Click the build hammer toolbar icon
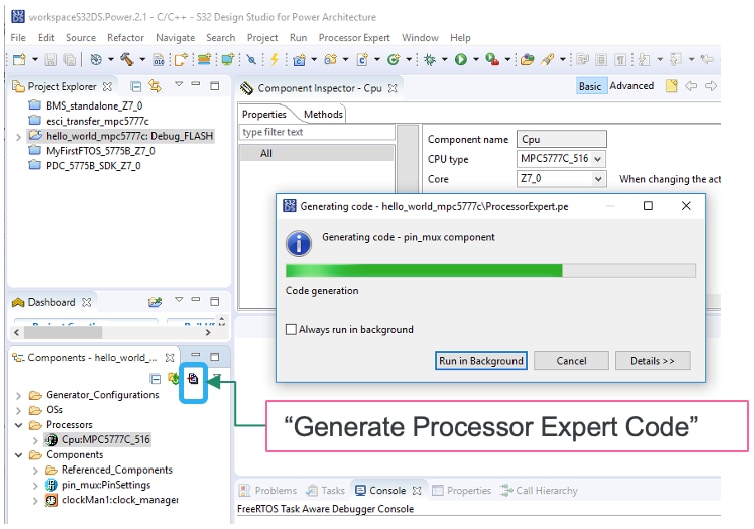The width and height of the screenshot is (754, 529). point(125,60)
